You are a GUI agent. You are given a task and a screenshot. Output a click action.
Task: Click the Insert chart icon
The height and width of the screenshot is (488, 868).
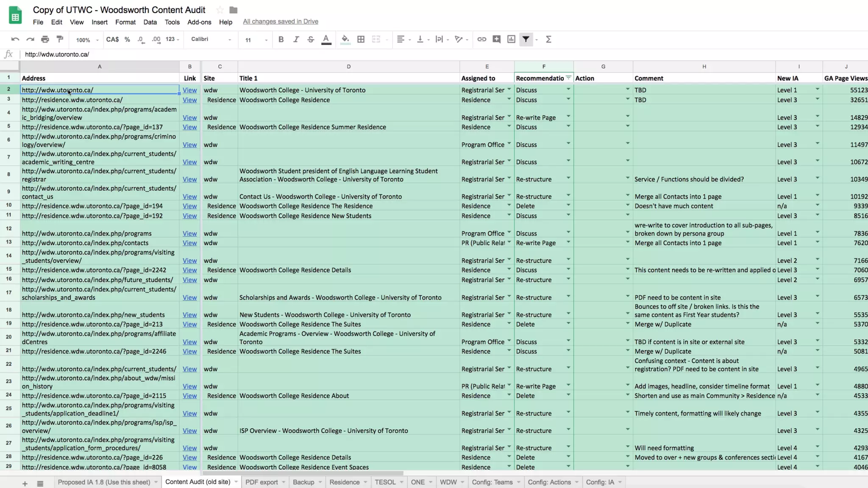511,39
